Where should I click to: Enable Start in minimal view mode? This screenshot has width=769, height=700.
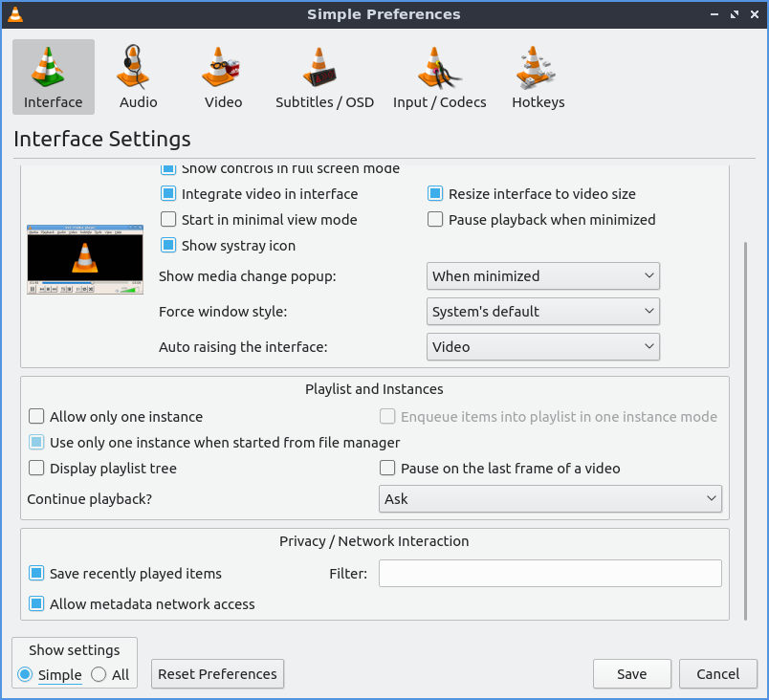pyautogui.click(x=168, y=220)
